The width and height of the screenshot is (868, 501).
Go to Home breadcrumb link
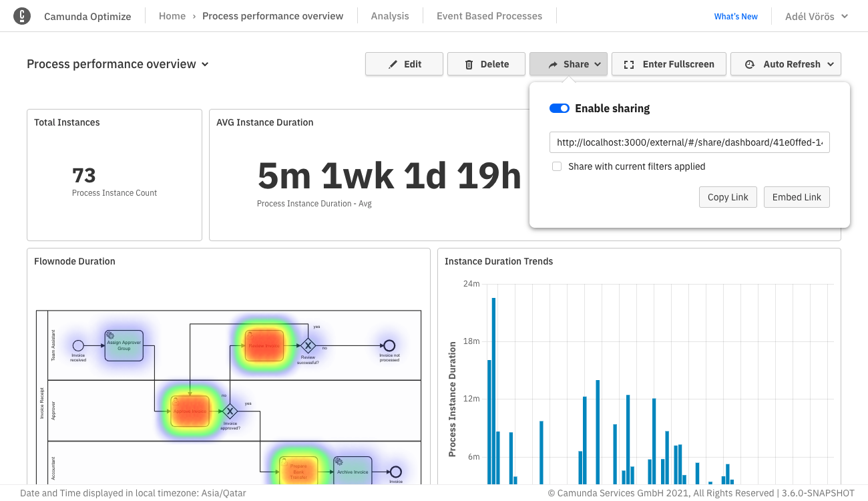click(x=172, y=16)
